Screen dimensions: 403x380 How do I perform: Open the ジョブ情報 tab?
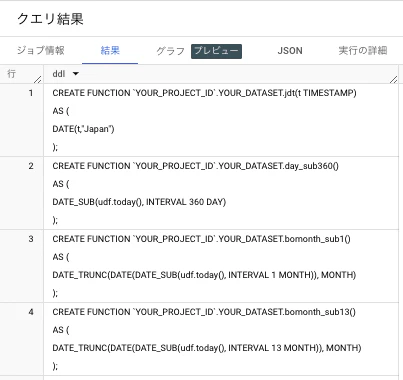coord(41,51)
